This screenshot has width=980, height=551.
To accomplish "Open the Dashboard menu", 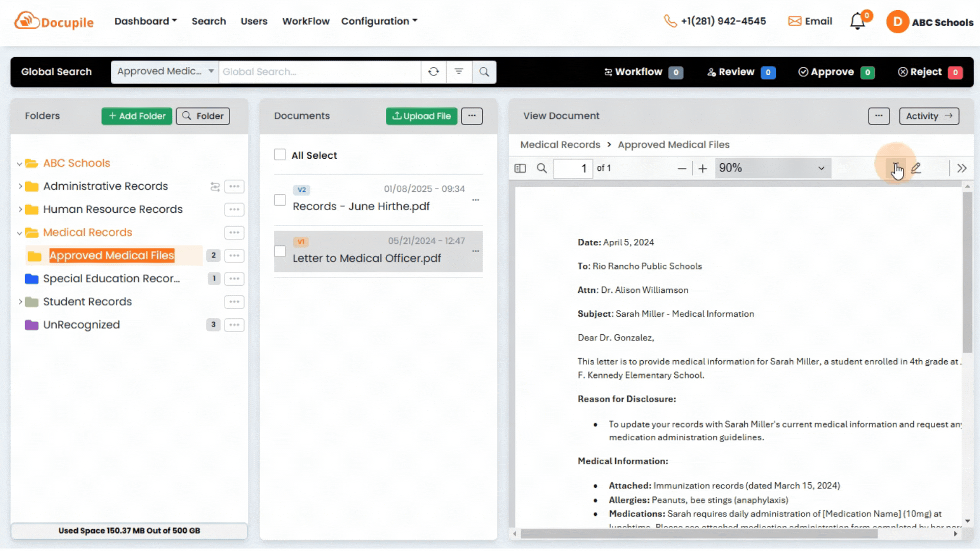I will pyautogui.click(x=145, y=21).
